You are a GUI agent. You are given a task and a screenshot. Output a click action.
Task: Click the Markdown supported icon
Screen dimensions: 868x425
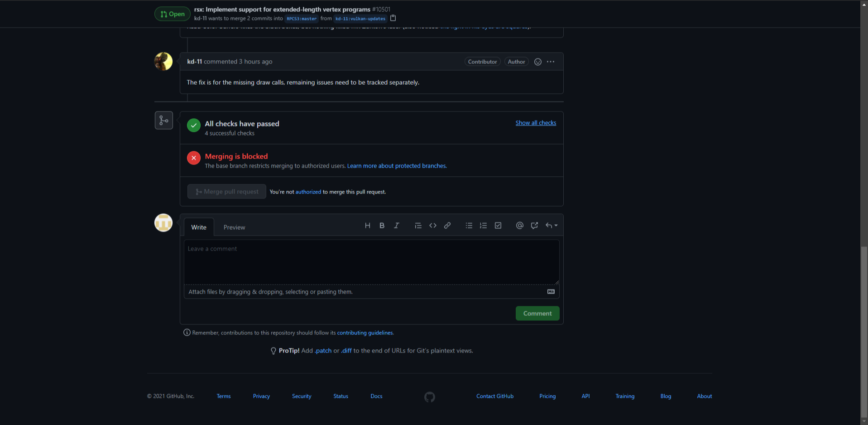tap(551, 292)
